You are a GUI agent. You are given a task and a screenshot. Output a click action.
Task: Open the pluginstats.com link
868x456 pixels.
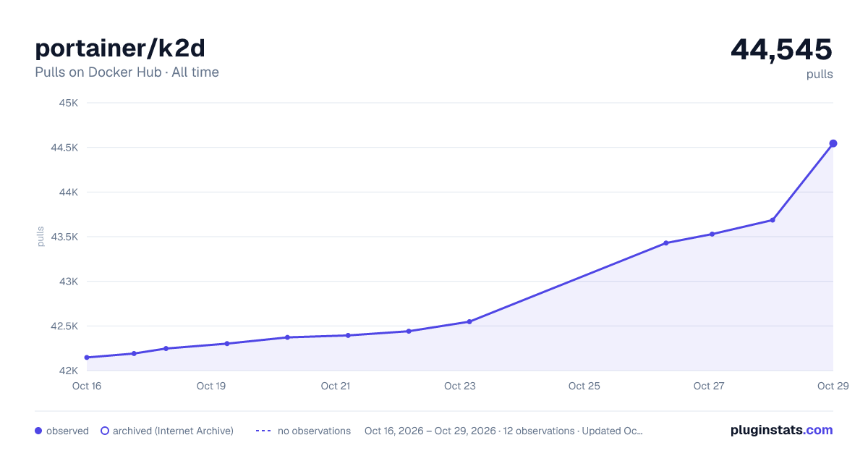click(781, 430)
